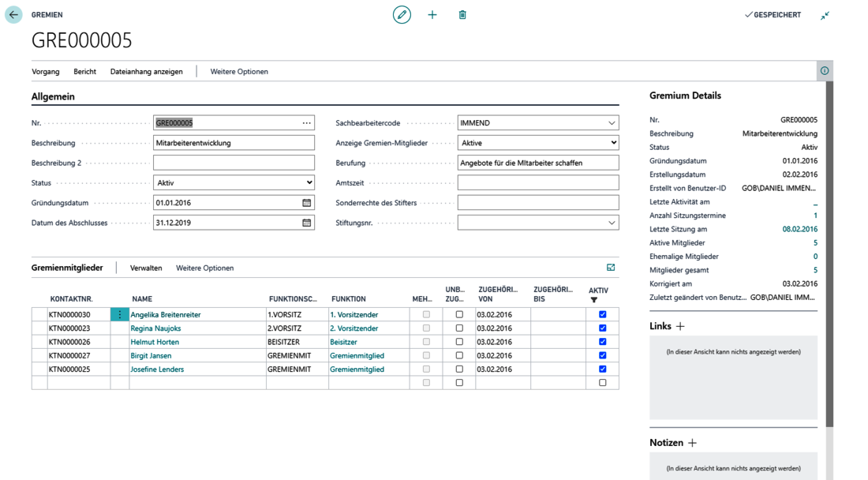Create a new record with the plus icon
This screenshot has height=480, width=868.
click(x=432, y=15)
